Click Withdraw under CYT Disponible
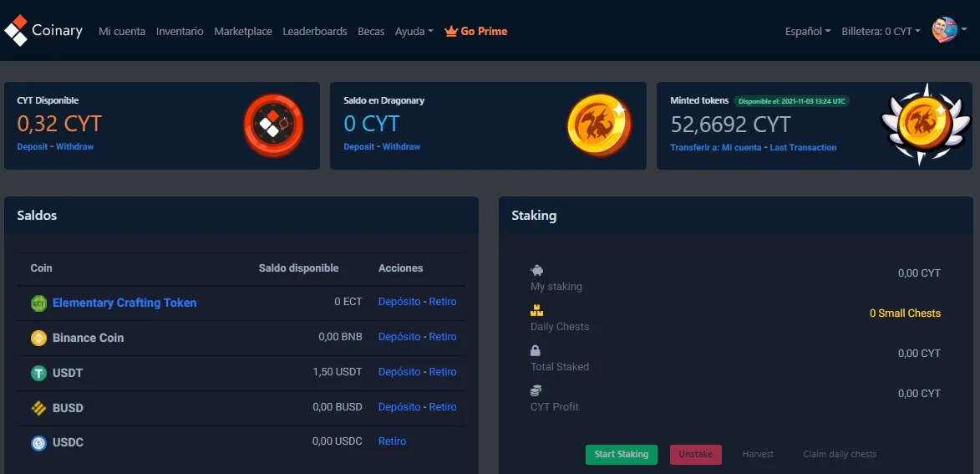Image resolution: width=980 pixels, height=474 pixels. coord(75,146)
